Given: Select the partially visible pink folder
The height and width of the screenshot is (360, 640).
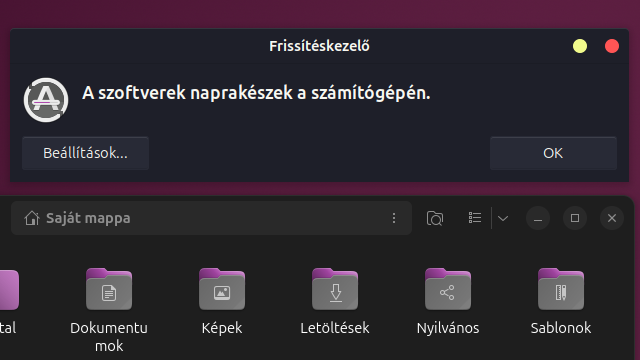Looking at the screenshot, I should [9, 289].
